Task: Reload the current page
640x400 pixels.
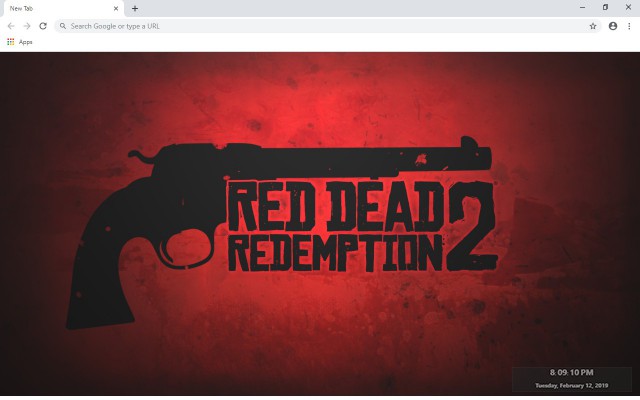Action: coord(43,26)
